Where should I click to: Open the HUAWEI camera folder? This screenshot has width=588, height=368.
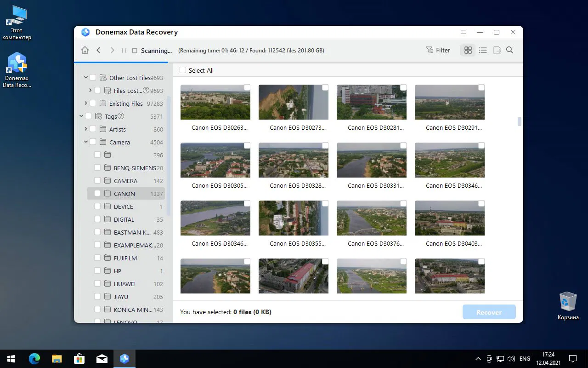point(124,284)
